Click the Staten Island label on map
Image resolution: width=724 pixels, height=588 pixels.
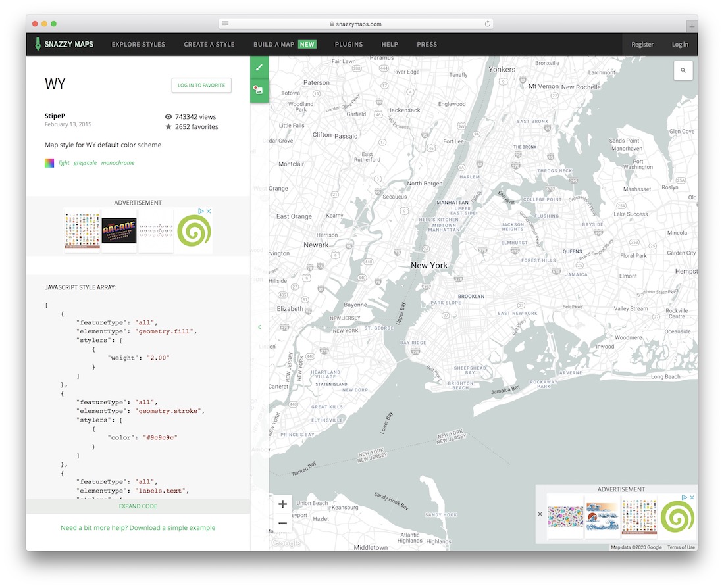click(x=331, y=384)
